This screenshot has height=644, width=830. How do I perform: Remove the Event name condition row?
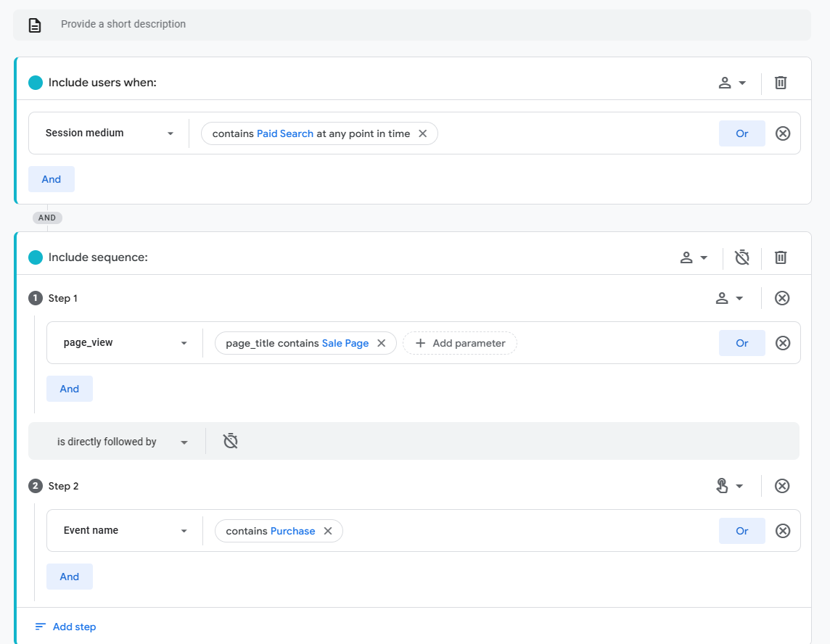pyautogui.click(x=783, y=531)
